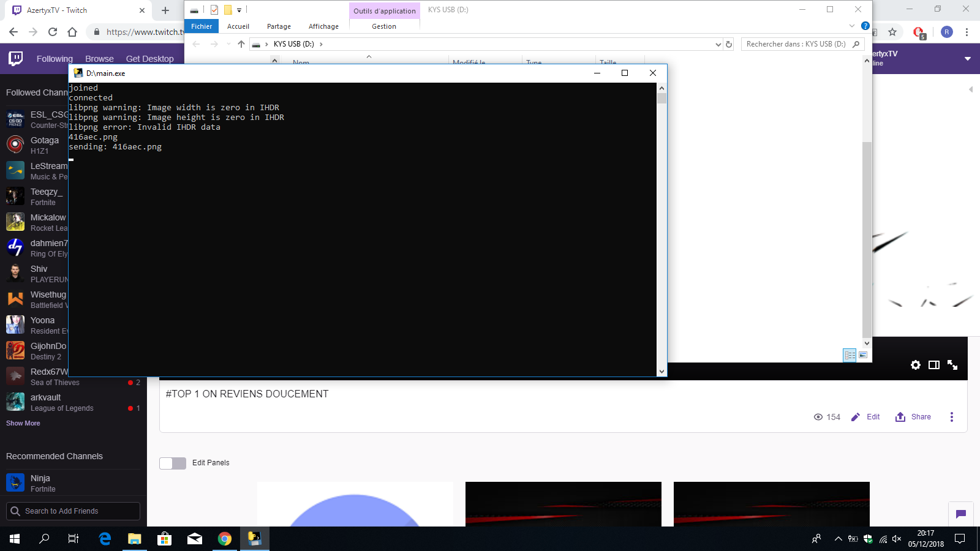The width and height of the screenshot is (980, 551).
Task: Open the Gotaga followed channel
Action: [36, 145]
